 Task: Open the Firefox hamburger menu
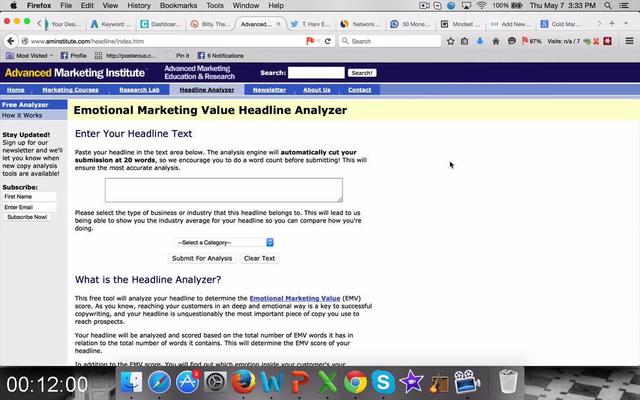(x=629, y=41)
